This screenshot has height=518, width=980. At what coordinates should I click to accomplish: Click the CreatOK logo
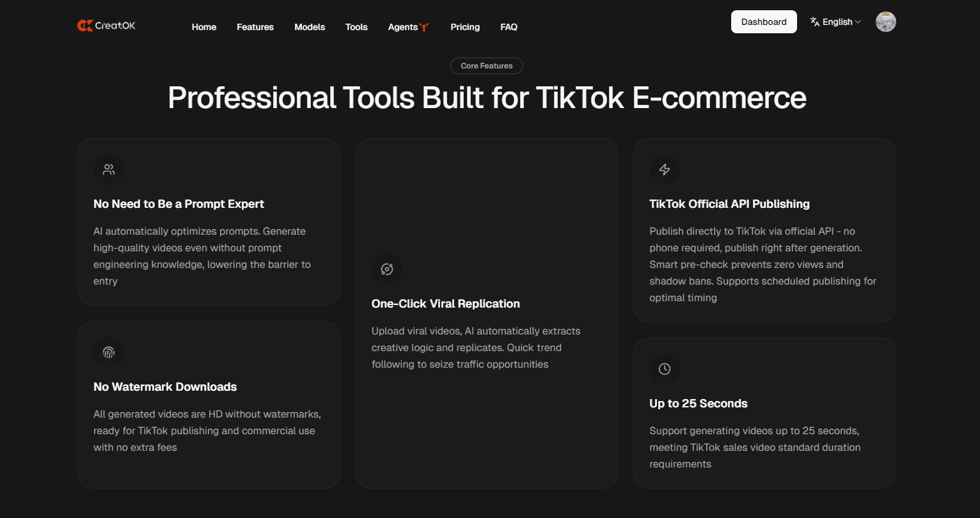pos(106,26)
